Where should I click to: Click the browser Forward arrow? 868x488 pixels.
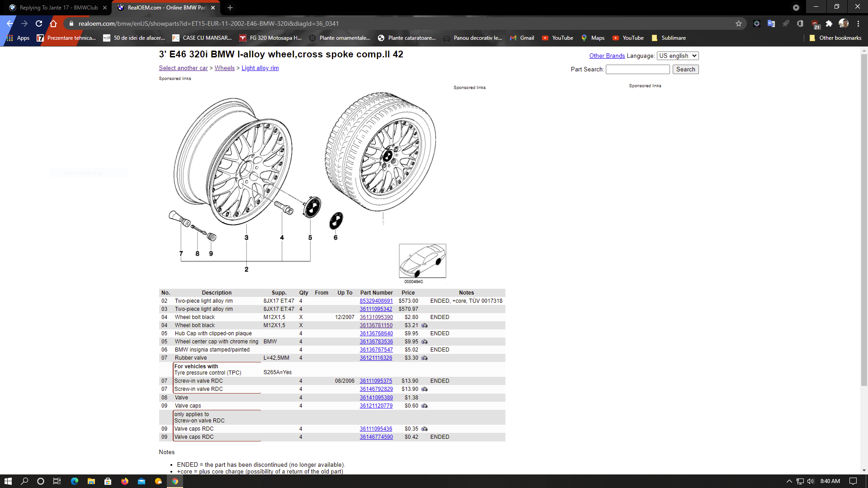click(x=24, y=23)
